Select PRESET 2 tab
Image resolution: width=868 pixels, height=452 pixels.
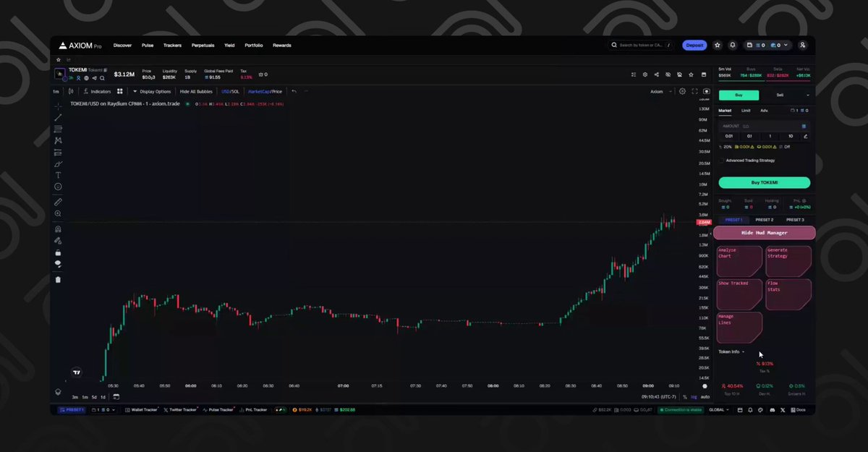(x=765, y=220)
